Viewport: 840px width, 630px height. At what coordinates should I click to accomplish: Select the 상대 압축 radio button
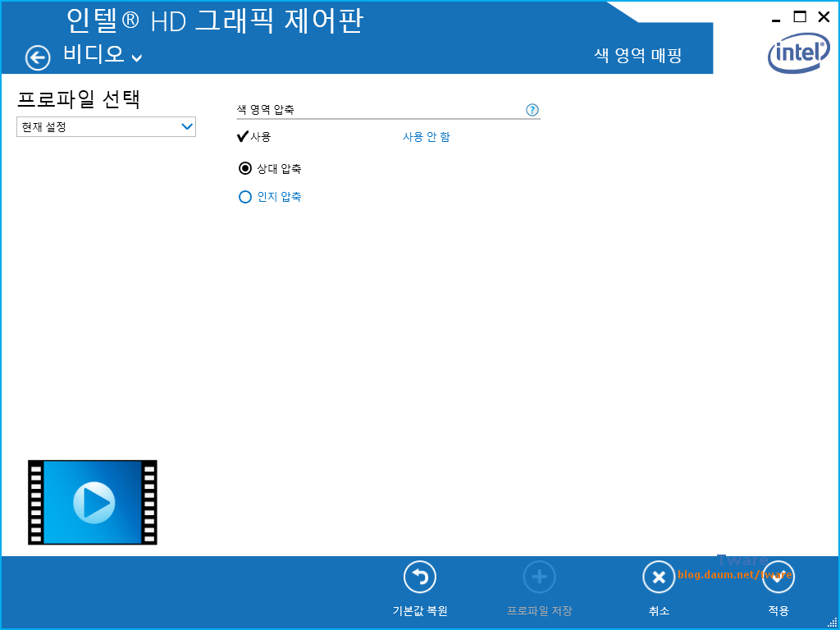pos(244,169)
